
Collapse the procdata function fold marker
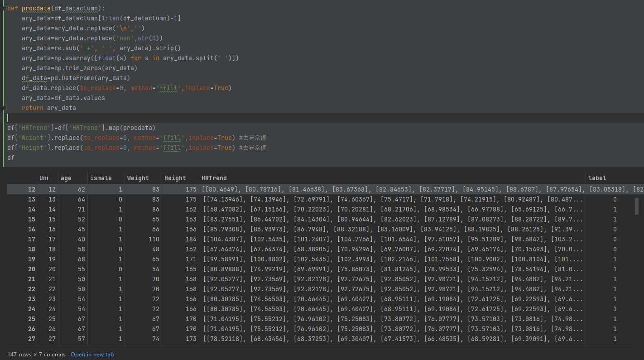coord(4,8)
